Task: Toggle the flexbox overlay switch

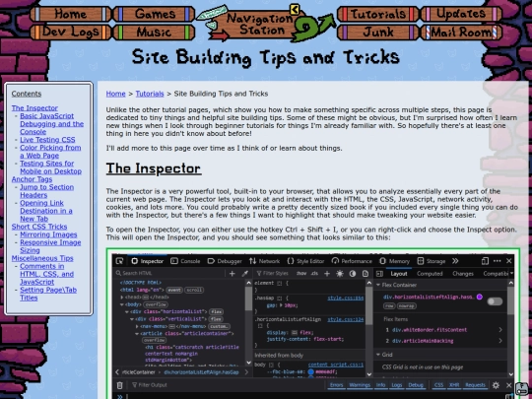Action: [x=495, y=301]
